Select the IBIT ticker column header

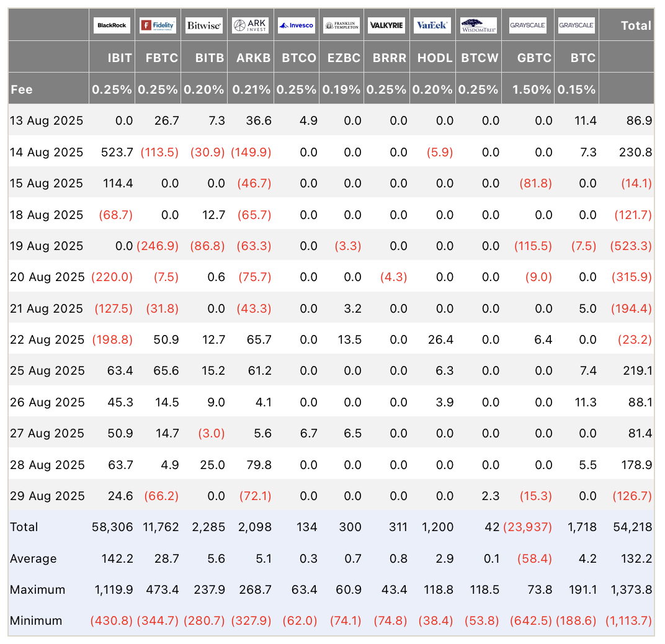click(x=120, y=58)
